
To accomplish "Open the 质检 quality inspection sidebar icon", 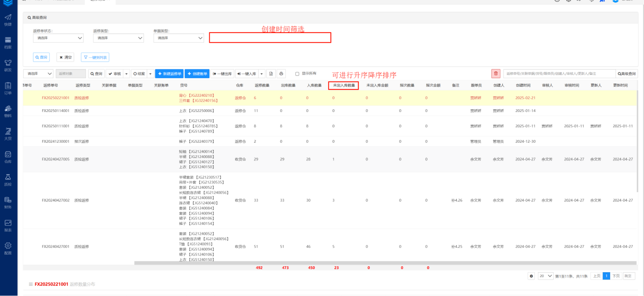I will [x=8, y=180].
